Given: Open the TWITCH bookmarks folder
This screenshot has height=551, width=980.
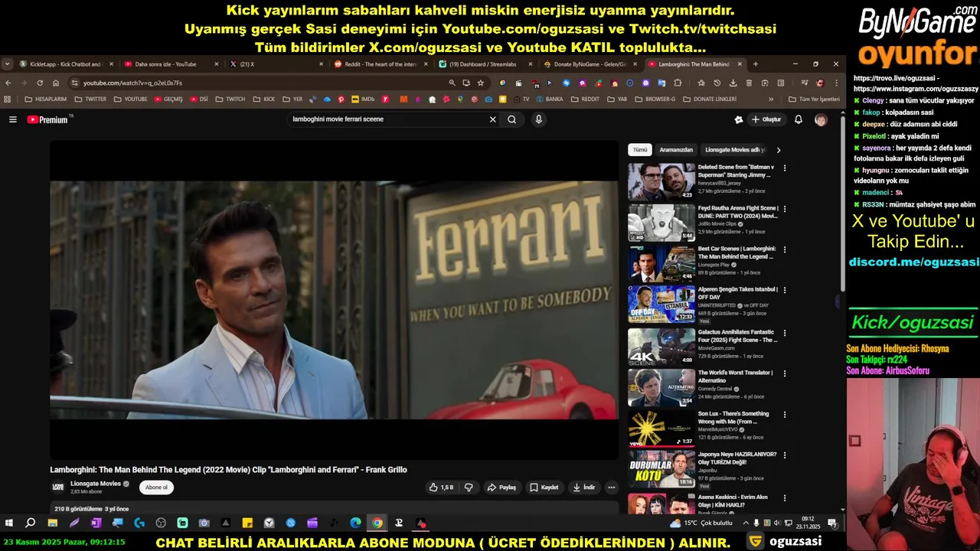Looking at the screenshot, I should (230, 99).
